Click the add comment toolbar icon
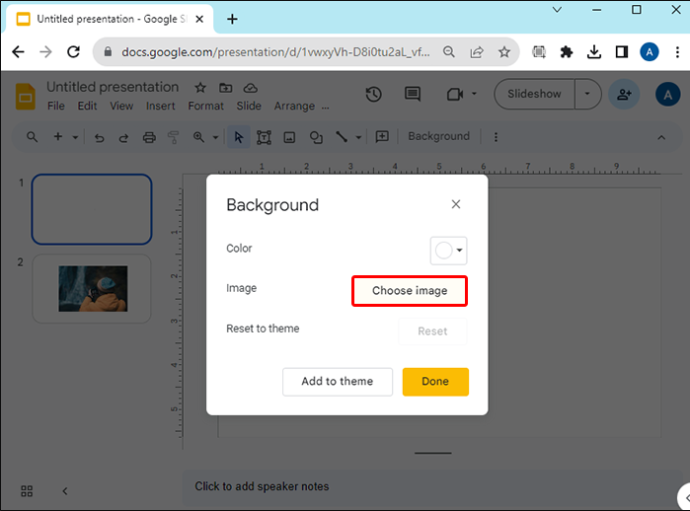This screenshot has height=511, width=690. click(382, 136)
